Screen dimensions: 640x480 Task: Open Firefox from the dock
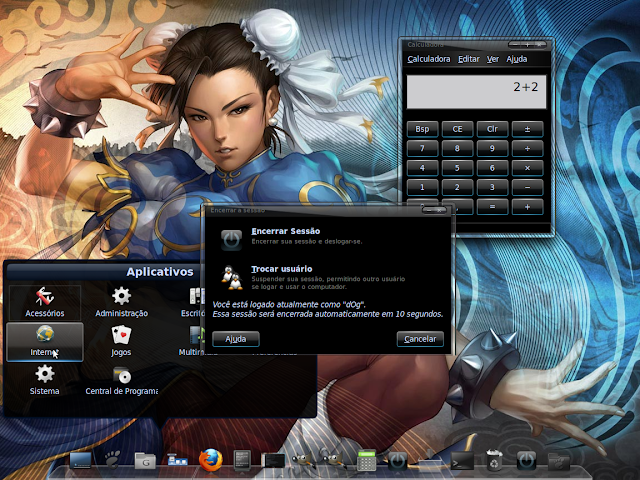point(211,460)
